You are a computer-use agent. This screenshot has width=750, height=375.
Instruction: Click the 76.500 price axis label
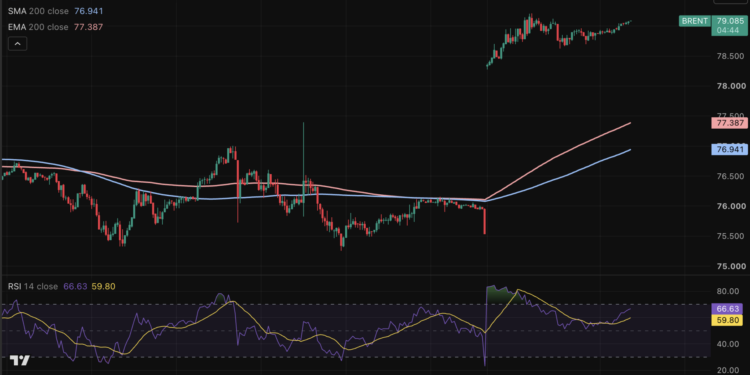tap(731, 176)
